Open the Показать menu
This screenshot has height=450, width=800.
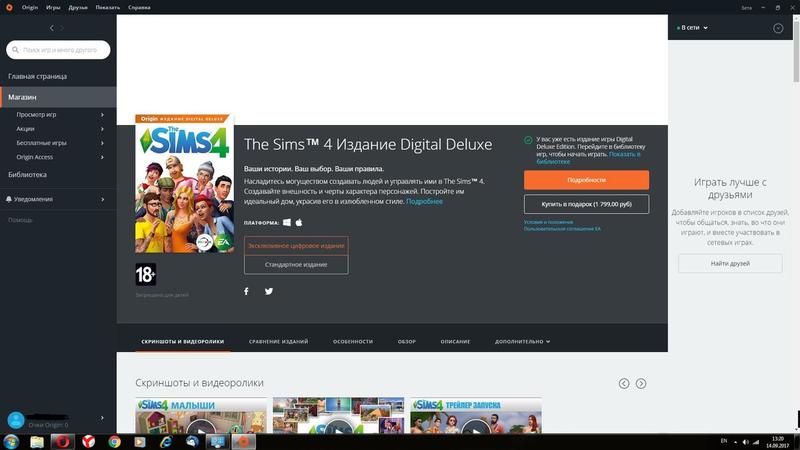click(108, 8)
